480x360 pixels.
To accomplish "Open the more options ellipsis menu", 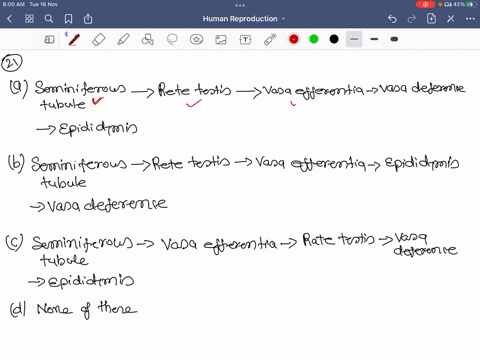I will coord(470,19).
